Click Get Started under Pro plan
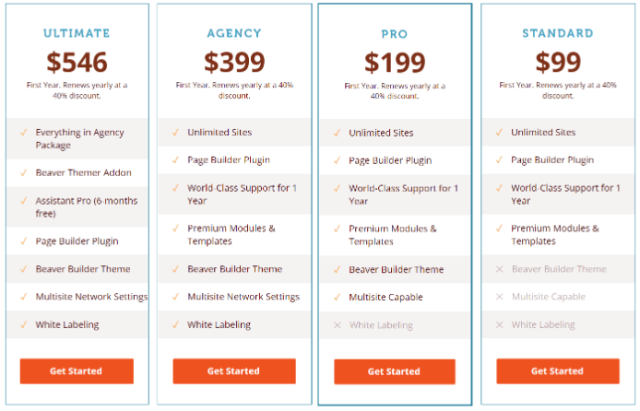The width and height of the screenshot is (640, 411). point(394,371)
